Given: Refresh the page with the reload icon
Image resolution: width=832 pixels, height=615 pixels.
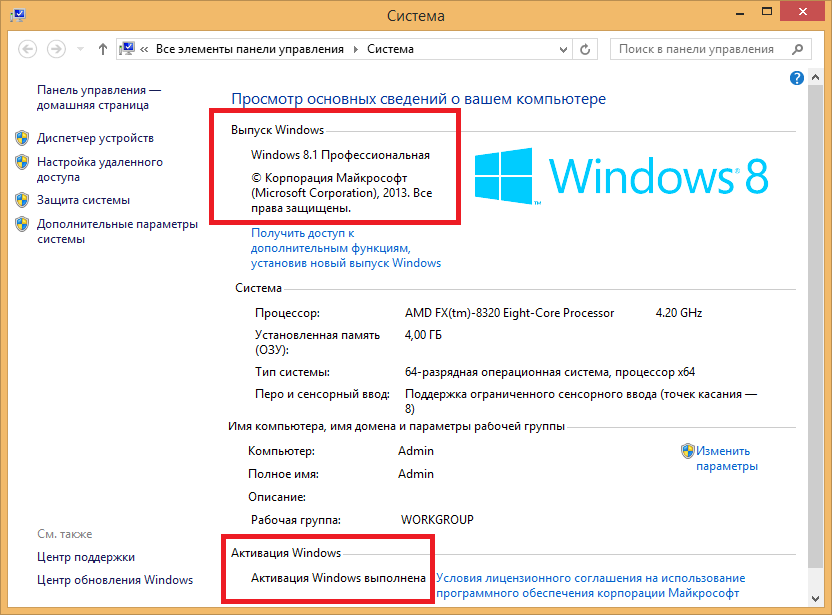Looking at the screenshot, I should 585,49.
